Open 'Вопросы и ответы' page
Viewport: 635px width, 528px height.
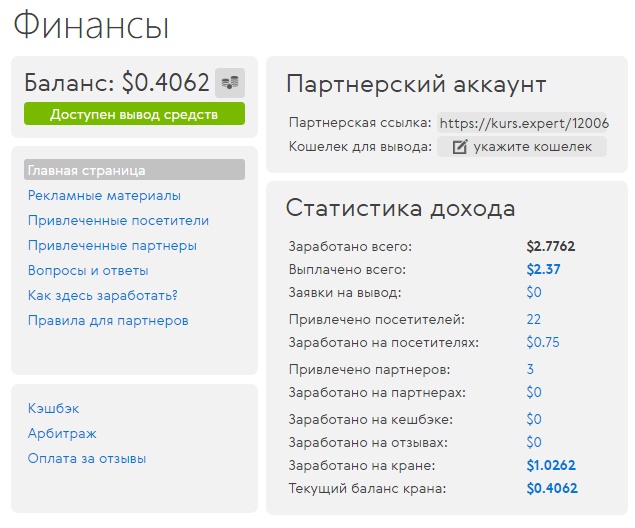[x=88, y=270]
